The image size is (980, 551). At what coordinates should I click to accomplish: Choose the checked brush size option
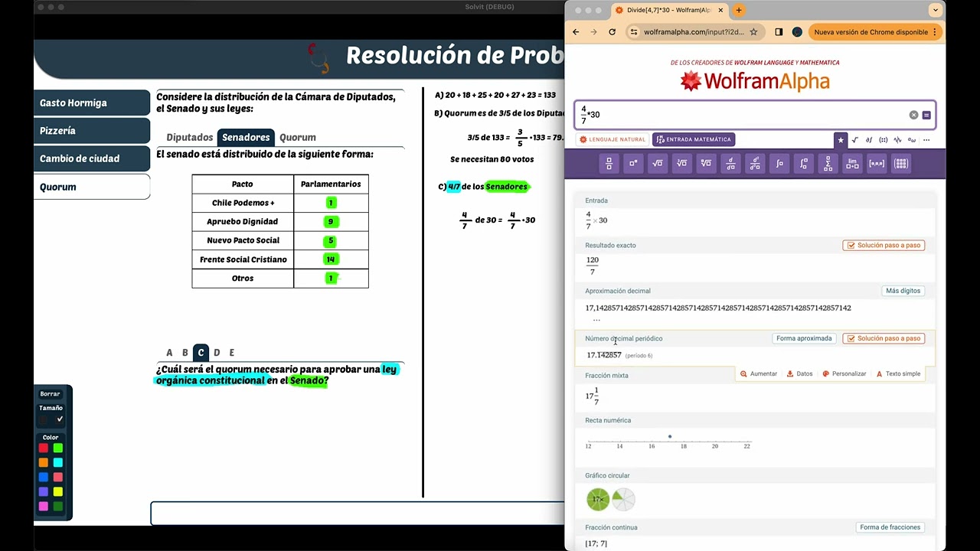coord(59,419)
